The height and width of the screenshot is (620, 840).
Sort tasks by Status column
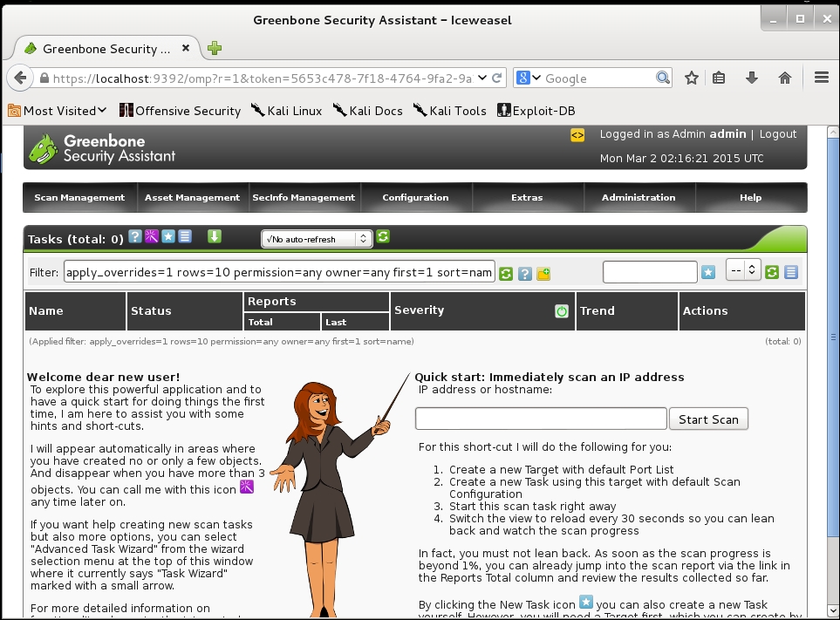(151, 311)
